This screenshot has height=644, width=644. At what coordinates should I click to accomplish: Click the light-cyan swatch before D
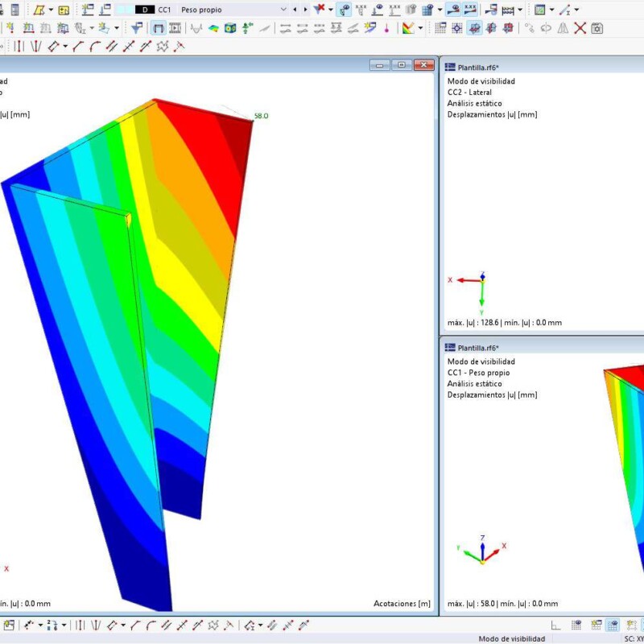pyautogui.click(x=125, y=10)
